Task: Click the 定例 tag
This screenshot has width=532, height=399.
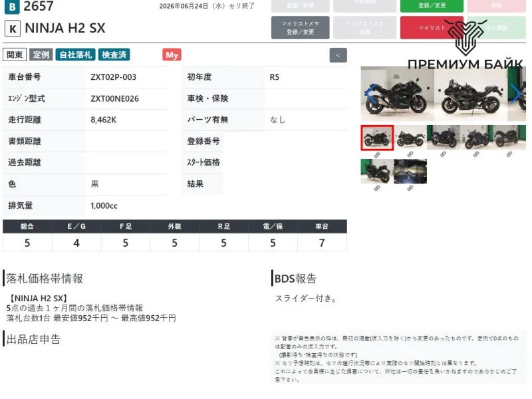Action: click(x=41, y=55)
